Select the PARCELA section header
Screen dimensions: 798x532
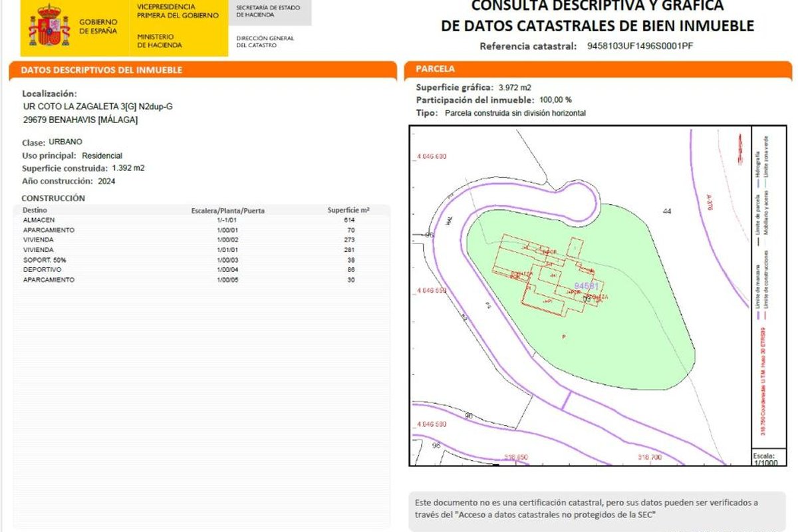(436, 68)
